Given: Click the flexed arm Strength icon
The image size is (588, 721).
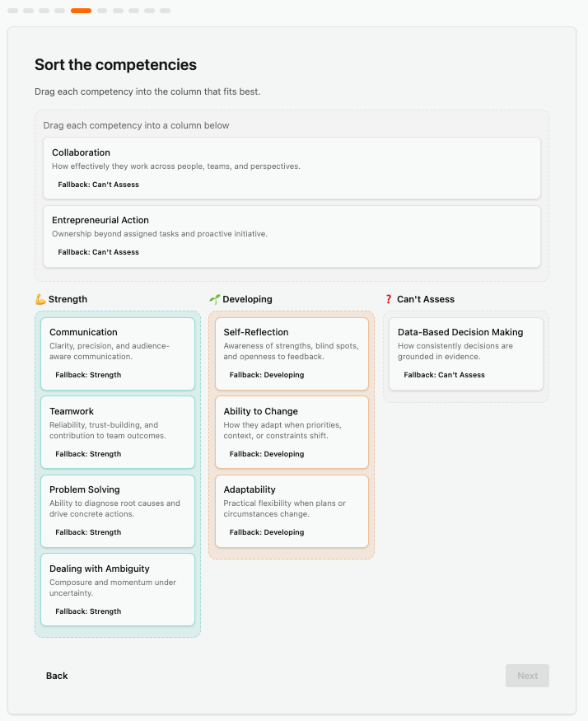Looking at the screenshot, I should [40, 299].
